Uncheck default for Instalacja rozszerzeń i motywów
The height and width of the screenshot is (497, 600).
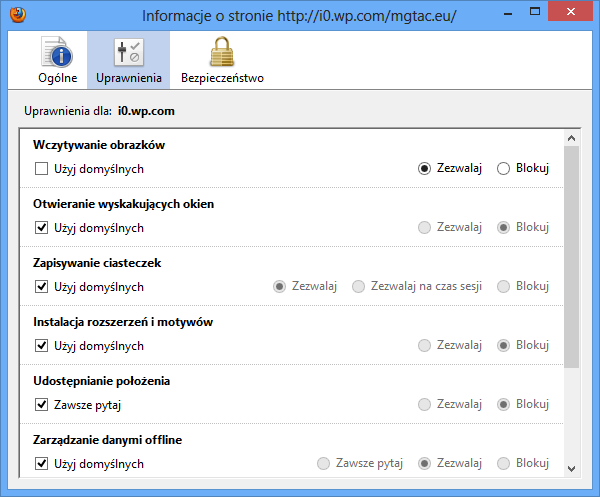pos(42,346)
